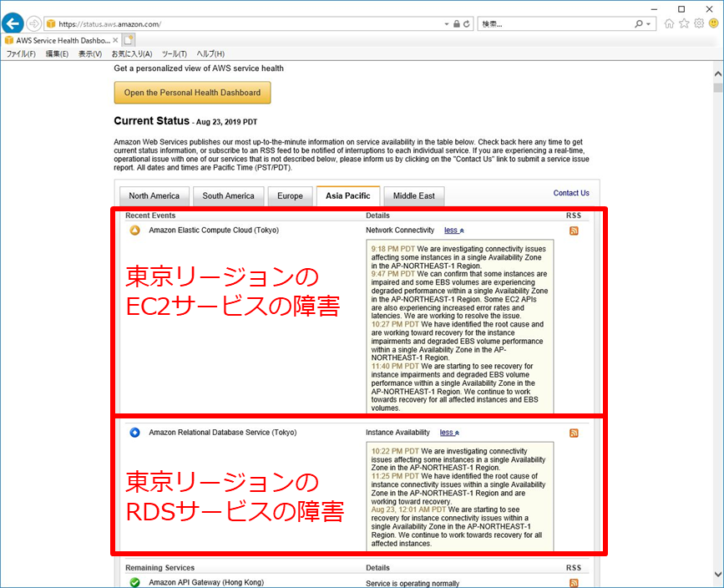
Task: Click the site favicon in address bar
Action: tap(51, 24)
